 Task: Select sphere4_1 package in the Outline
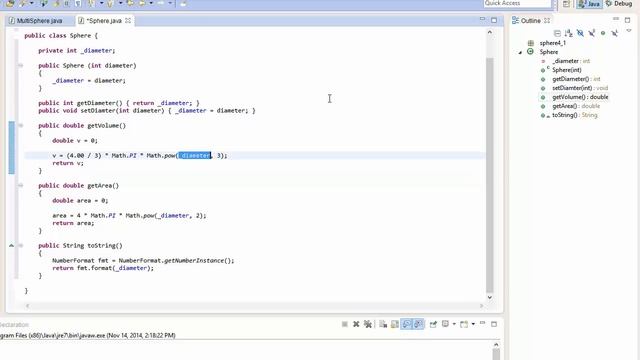tap(553, 43)
